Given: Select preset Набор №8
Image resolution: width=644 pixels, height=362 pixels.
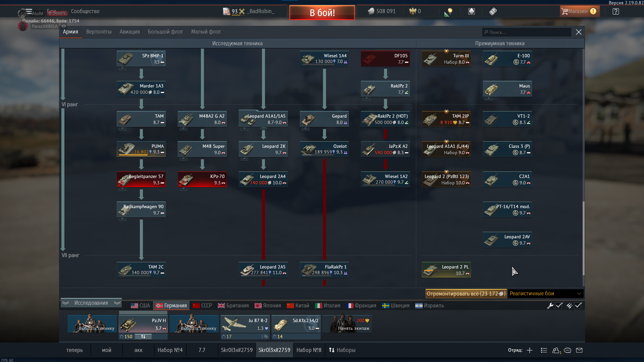Looking at the screenshot, I should pos(309,350).
